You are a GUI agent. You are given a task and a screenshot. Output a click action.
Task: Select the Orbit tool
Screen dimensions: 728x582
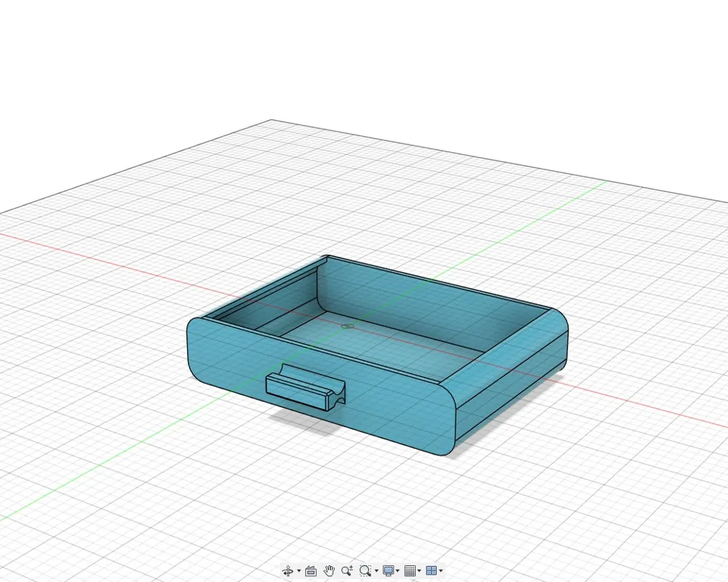288,570
